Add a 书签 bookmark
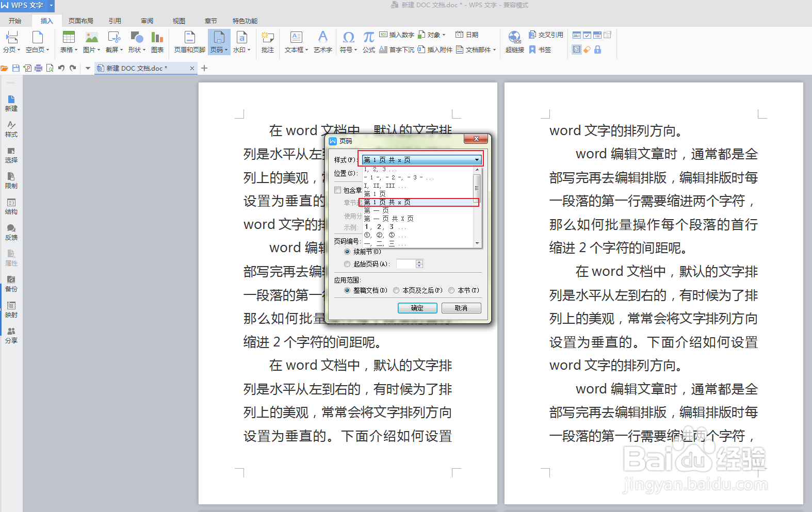 pyautogui.click(x=540, y=49)
